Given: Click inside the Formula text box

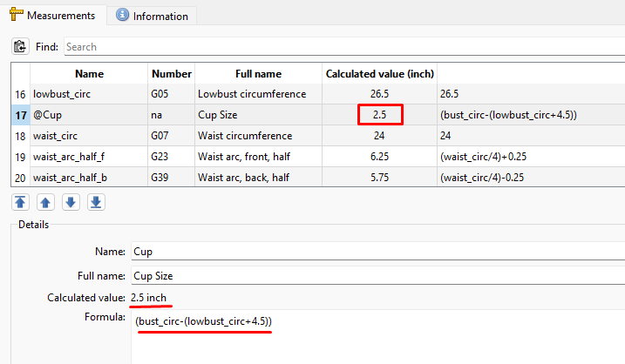Looking at the screenshot, I should 375,340.
